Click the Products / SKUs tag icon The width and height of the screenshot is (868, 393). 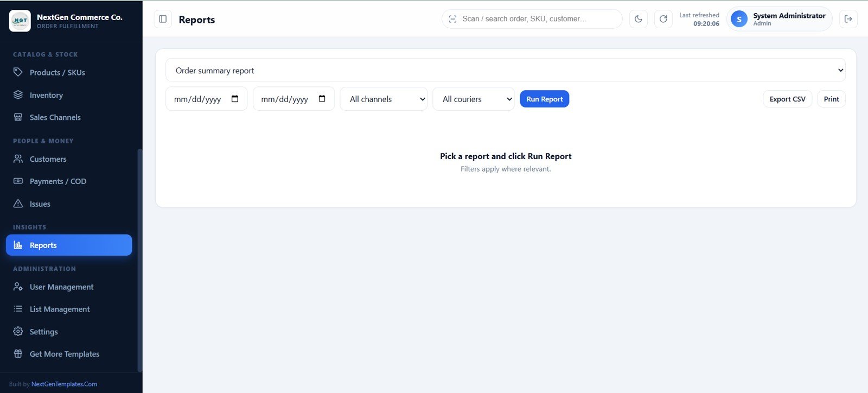click(x=18, y=72)
